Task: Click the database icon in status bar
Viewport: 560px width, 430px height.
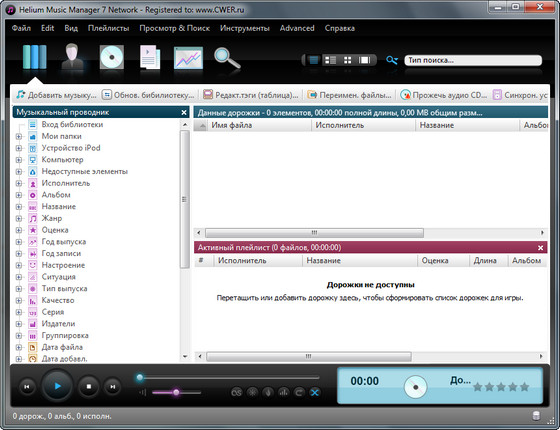Action: [536, 415]
